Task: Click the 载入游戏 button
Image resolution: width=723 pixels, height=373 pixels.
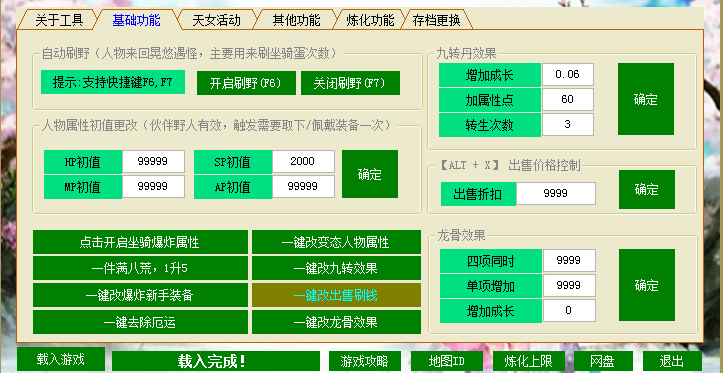Action: tap(61, 359)
